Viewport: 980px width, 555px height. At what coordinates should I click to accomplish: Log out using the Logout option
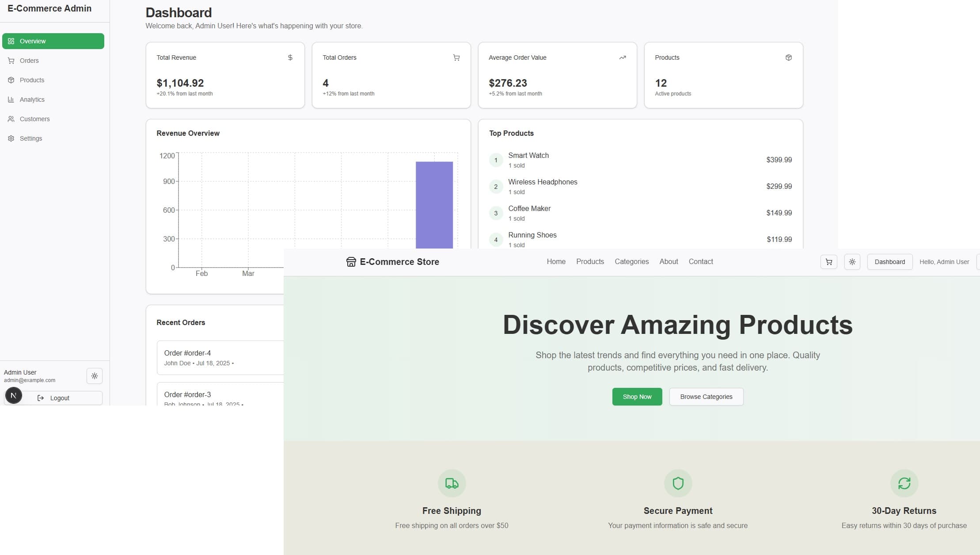tap(59, 398)
